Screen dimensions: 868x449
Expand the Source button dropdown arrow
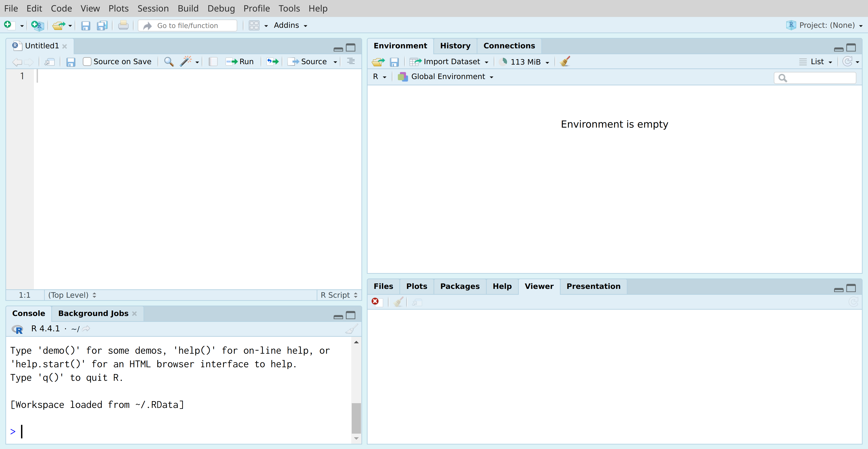coord(335,62)
